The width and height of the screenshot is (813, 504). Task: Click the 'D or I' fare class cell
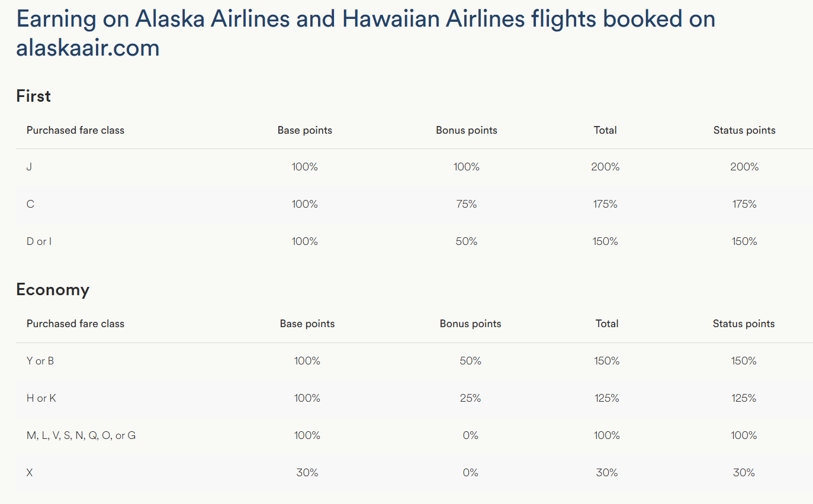coord(39,241)
